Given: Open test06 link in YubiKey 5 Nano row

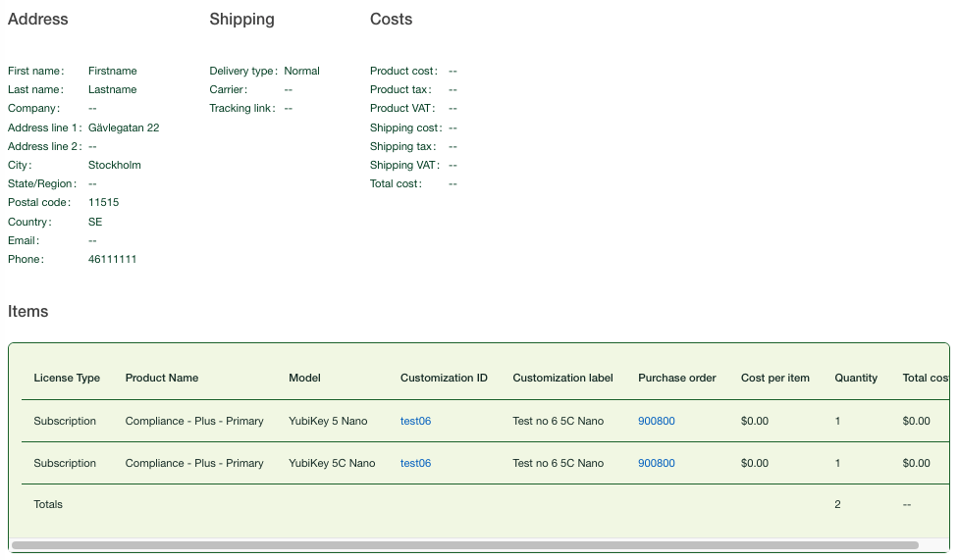Looking at the screenshot, I should click(415, 421).
